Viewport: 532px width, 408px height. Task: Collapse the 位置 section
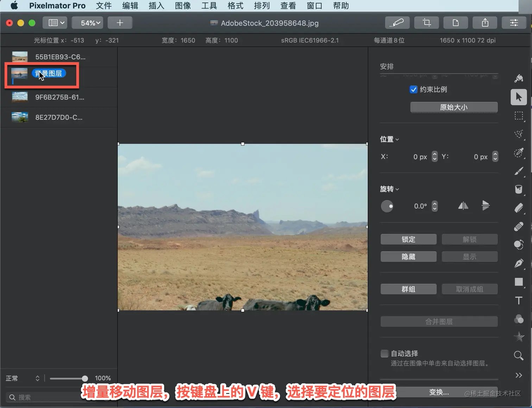(389, 140)
